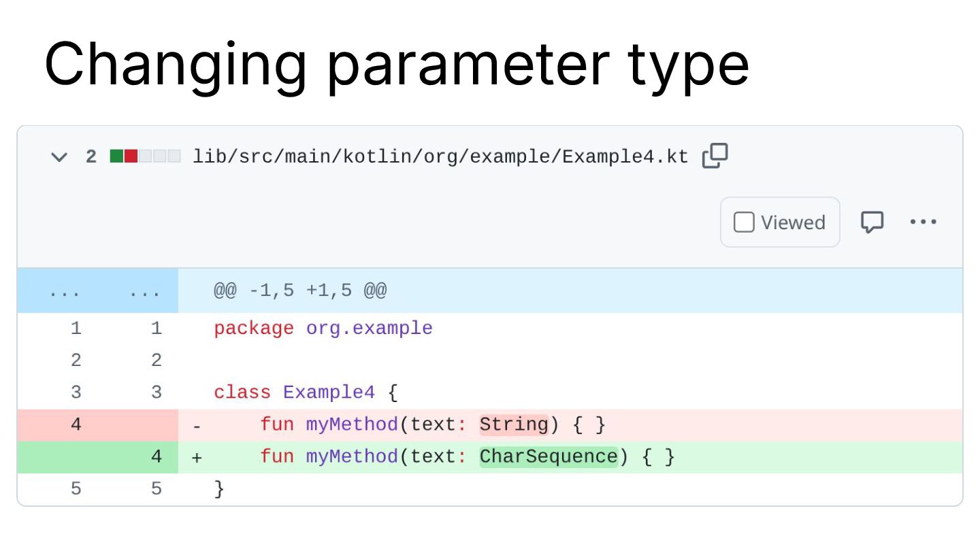
Task: Open the three-dot more options menu
Action: pyautogui.click(x=923, y=222)
